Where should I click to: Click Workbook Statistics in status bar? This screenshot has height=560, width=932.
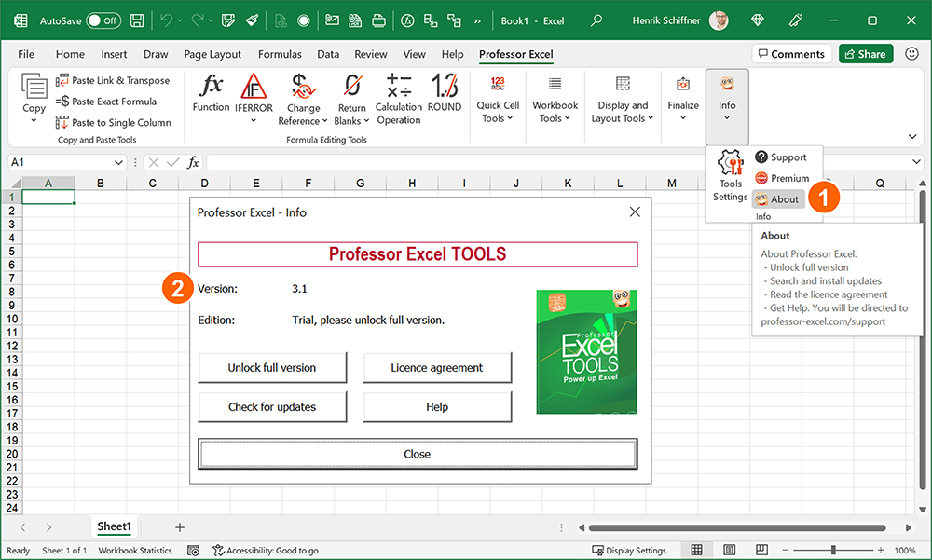(135, 551)
